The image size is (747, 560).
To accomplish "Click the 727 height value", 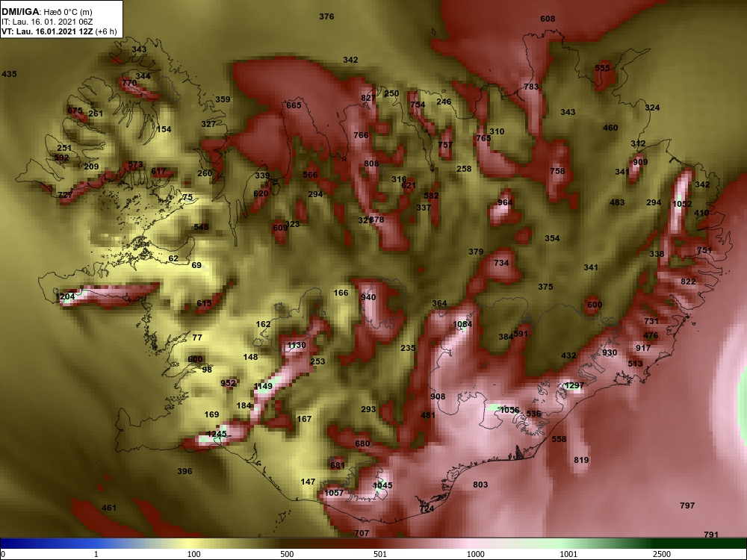I will pyautogui.click(x=65, y=195).
